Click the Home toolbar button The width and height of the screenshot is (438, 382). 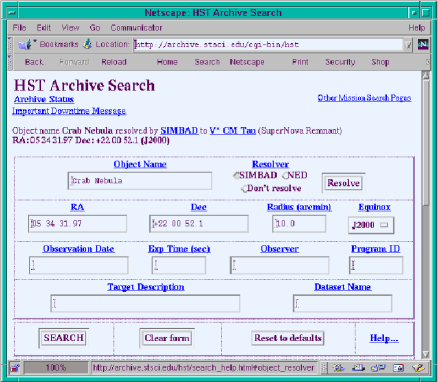click(x=167, y=62)
